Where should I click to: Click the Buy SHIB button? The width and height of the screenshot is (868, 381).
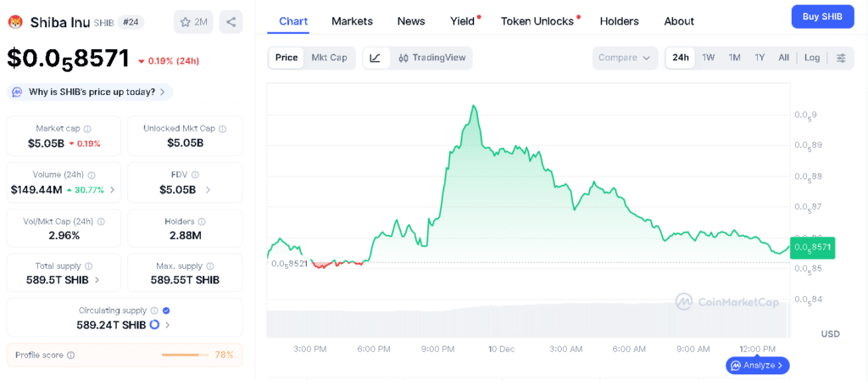pos(823,17)
